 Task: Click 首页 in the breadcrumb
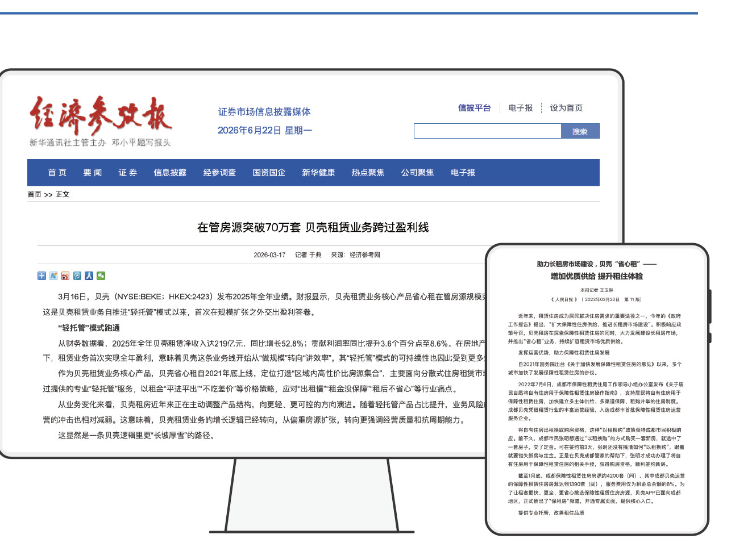pos(34,194)
